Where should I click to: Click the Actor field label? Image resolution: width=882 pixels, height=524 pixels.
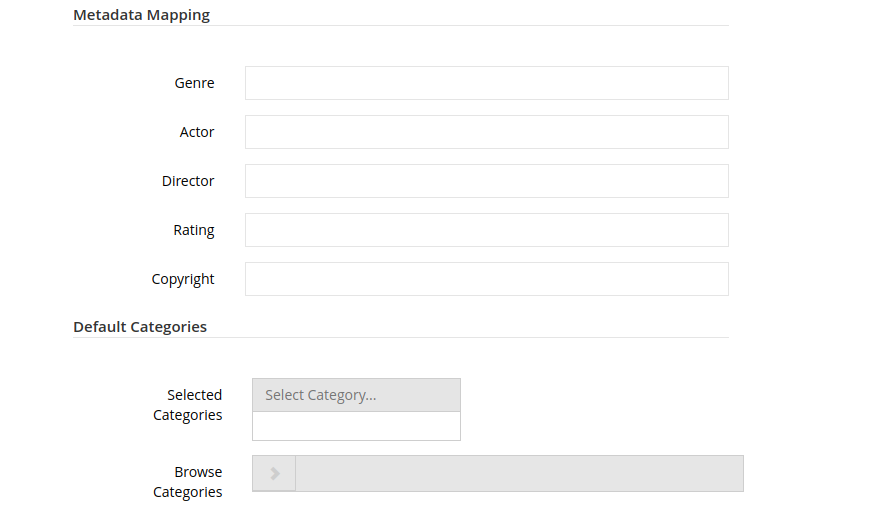(x=197, y=132)
